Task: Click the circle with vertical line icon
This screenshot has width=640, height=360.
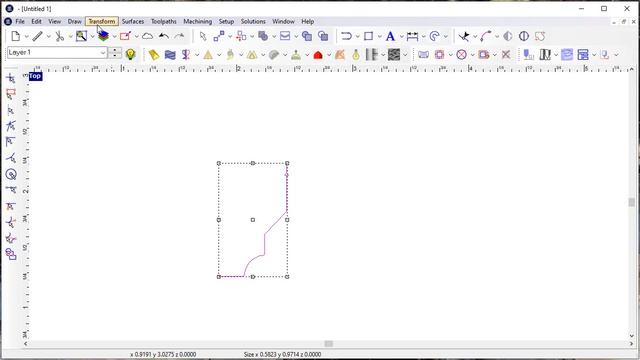Action: 524,36
